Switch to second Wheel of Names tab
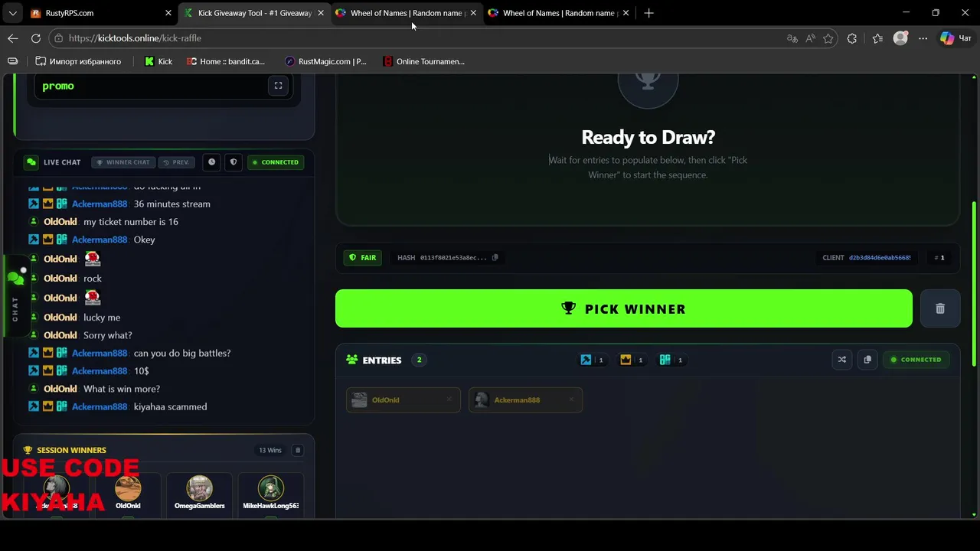Screen dimensions: 980x551 pyautogui.click(x=560, y=13)
